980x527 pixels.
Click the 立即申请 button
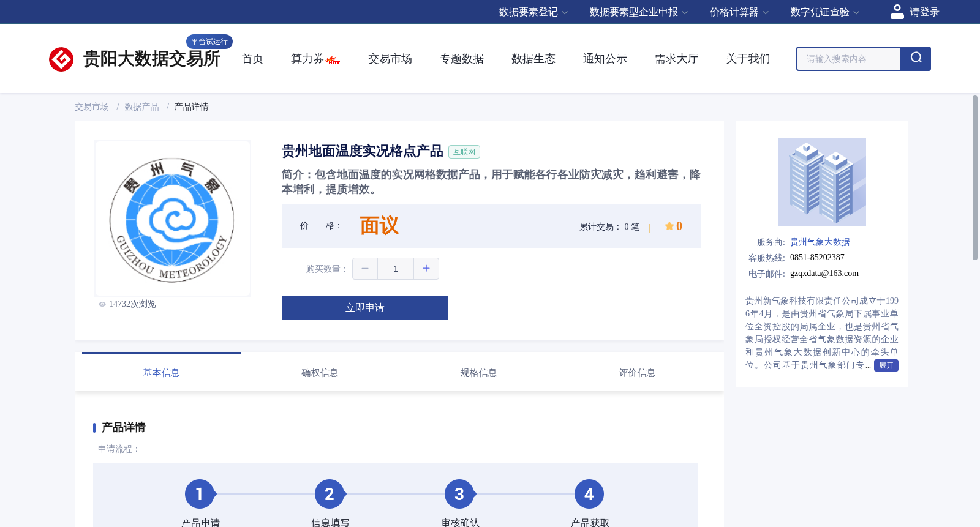(x=365, y=308)
